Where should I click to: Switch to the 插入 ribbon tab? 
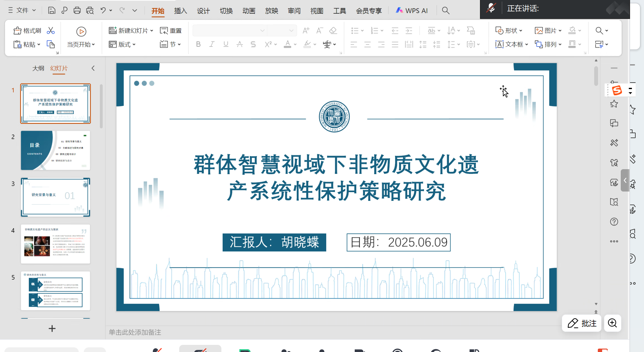coord(180,11)
